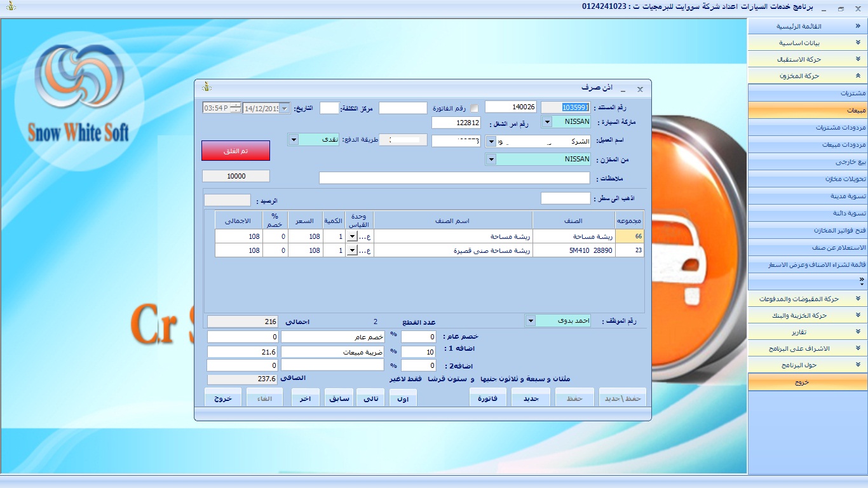
Task: Click the ملاحظات notes input field
Action: pyautogui.click(x=454, y=179)
